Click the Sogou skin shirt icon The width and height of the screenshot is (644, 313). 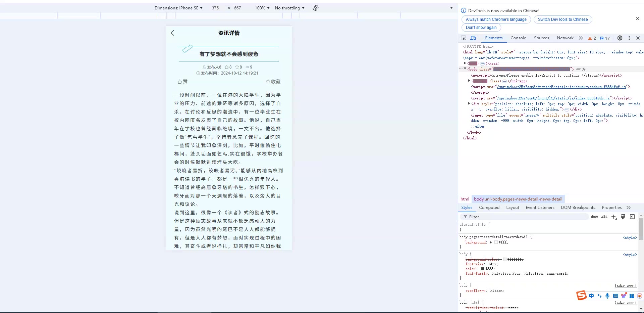pyautogui.click(x=624, y=296)
